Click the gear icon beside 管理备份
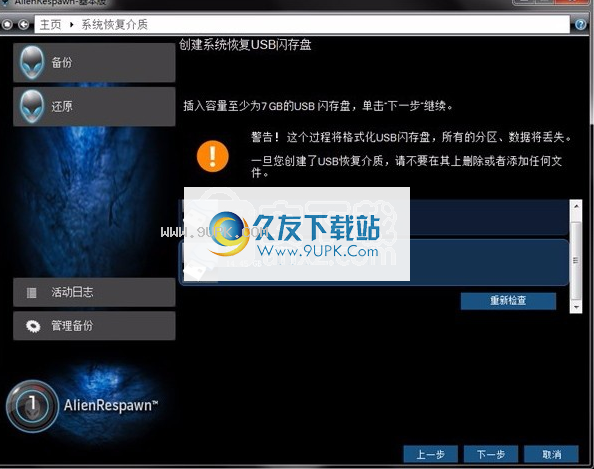 click(x=33, y=326)
